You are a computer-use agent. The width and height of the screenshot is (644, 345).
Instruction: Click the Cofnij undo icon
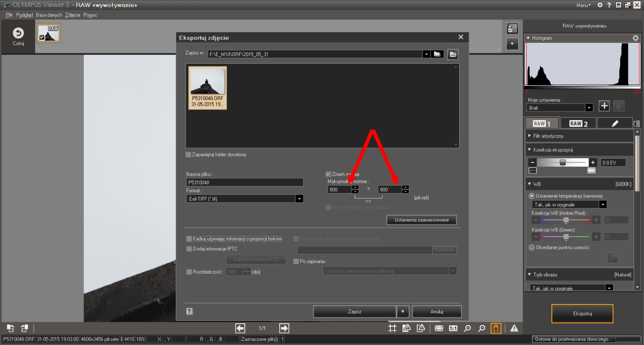(x=18, y=33)
